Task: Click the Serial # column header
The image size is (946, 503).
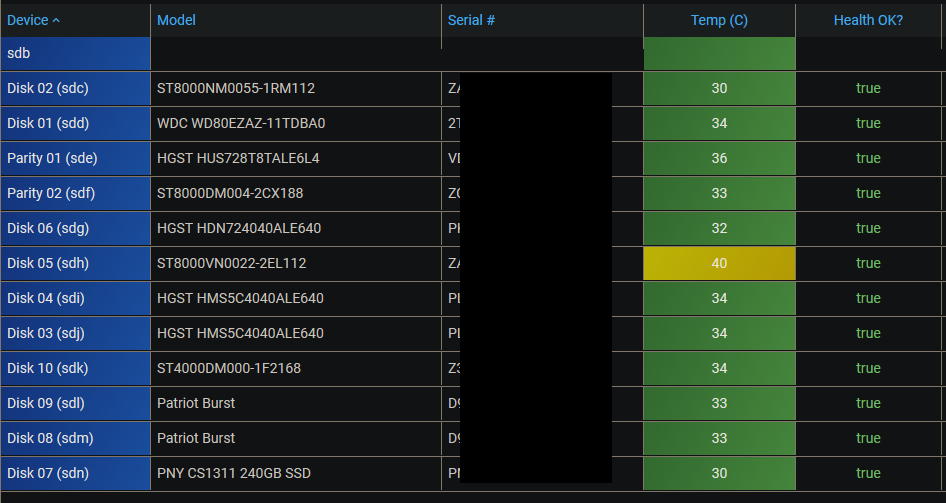Action: [542, 20]
